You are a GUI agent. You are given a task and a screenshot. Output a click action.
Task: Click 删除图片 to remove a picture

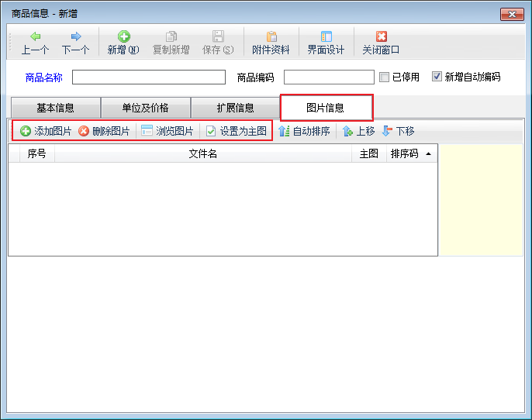coord(105,131)
